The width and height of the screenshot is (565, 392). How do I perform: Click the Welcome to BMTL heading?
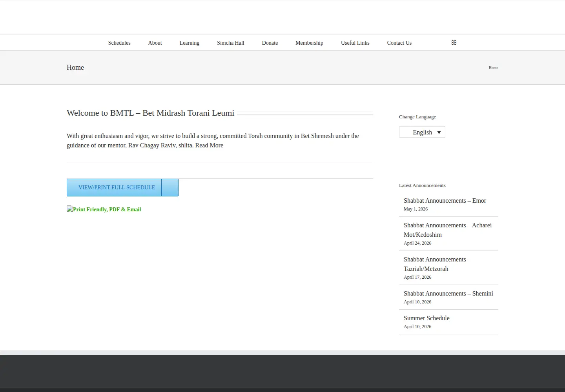tap(150, 113)
